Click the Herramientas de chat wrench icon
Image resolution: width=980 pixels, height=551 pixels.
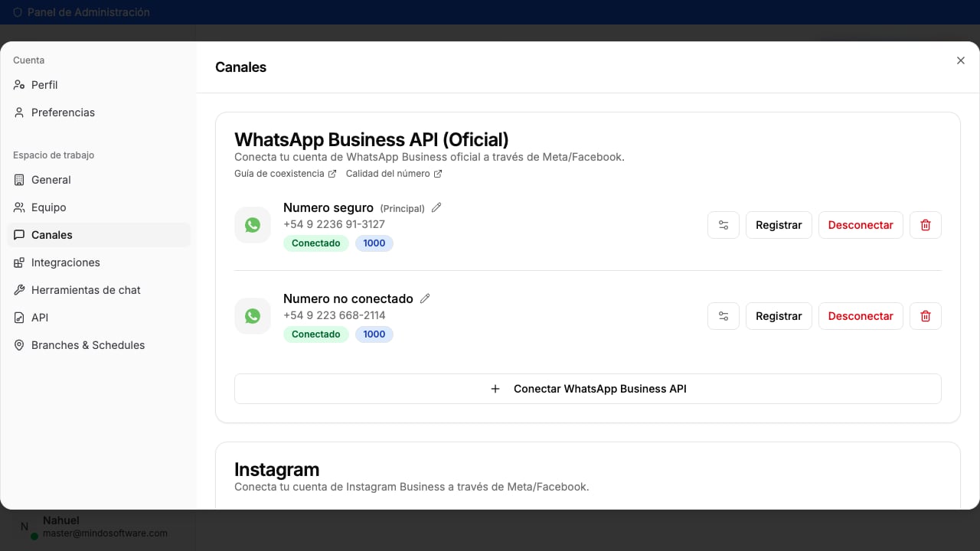19,290
